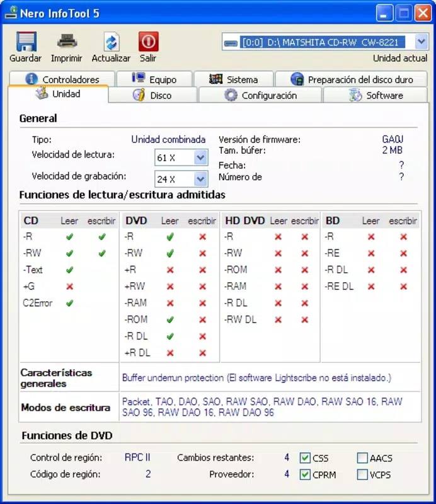Toggle the CSS checkbox
Screen dimensions: 436x504
click(305, 458)
